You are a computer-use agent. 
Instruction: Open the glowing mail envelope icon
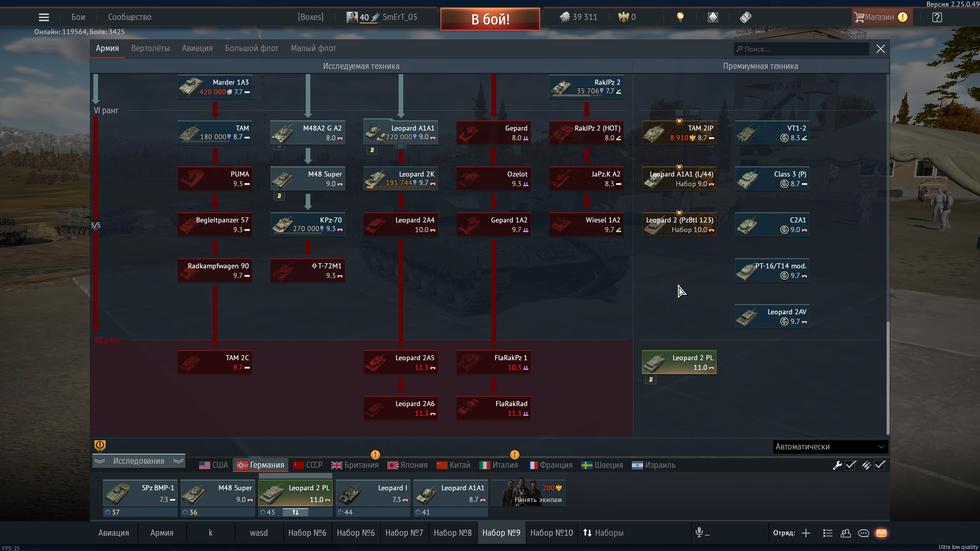tap(881, 533)
